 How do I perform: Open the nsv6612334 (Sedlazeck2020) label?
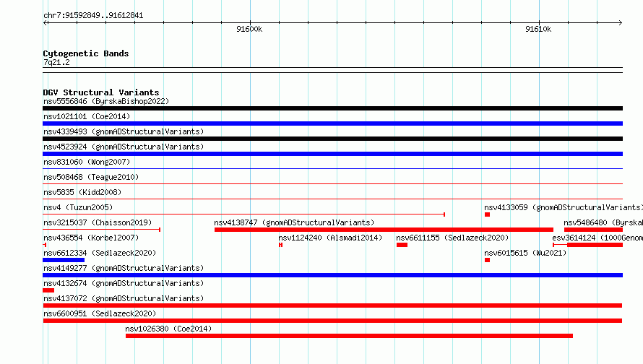coord(100,253)
